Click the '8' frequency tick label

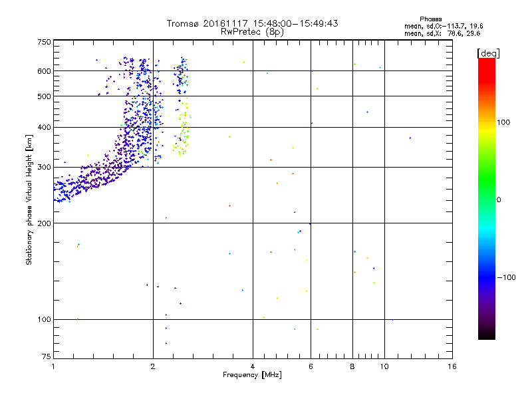click(x=352, y=366)
